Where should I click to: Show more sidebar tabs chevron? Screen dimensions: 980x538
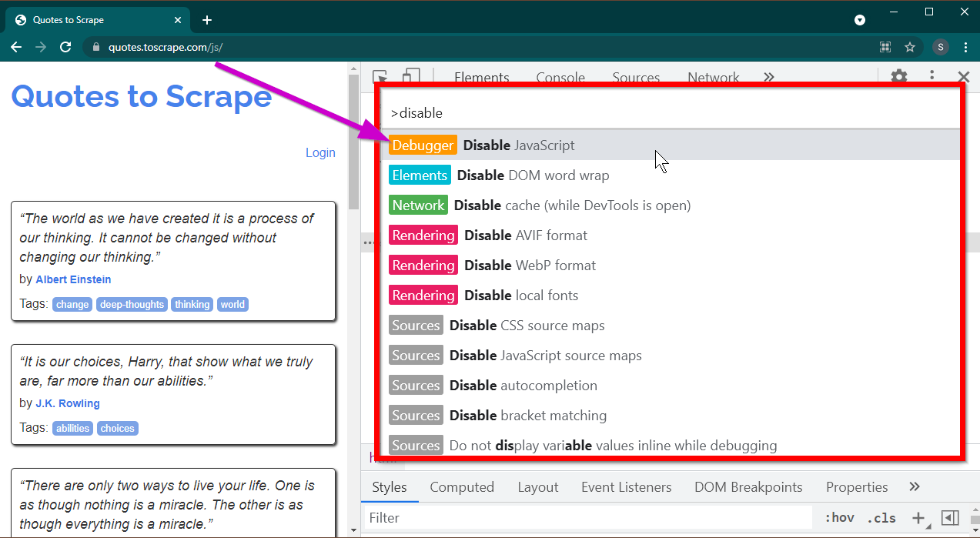915,487
